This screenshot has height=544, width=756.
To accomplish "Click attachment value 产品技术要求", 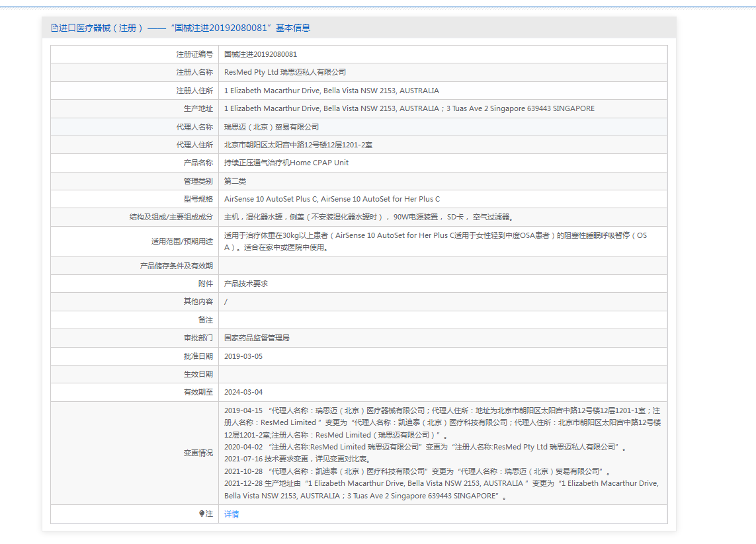I will [x=246, y=284].
